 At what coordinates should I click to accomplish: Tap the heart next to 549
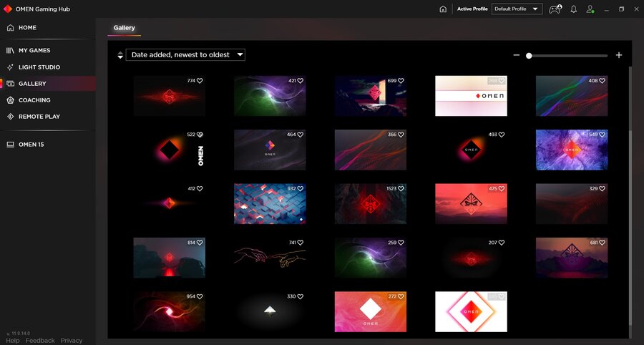(x=602, y=135)
